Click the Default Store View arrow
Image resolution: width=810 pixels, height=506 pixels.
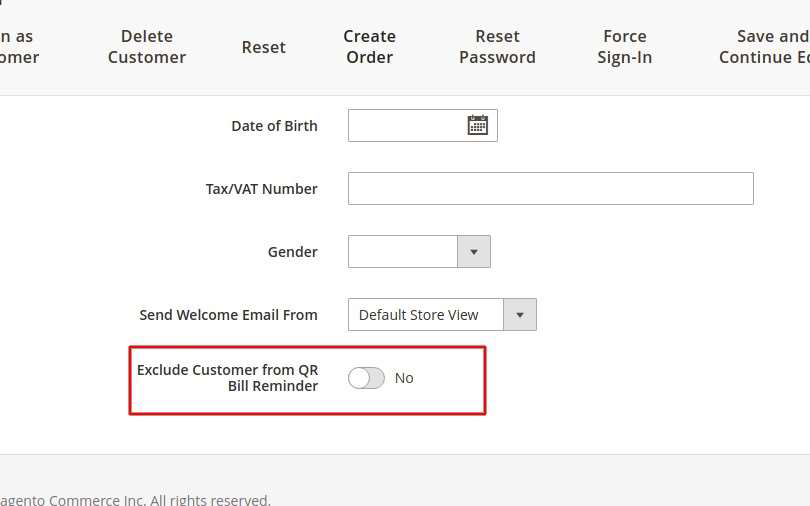click(x=520, y=315)
